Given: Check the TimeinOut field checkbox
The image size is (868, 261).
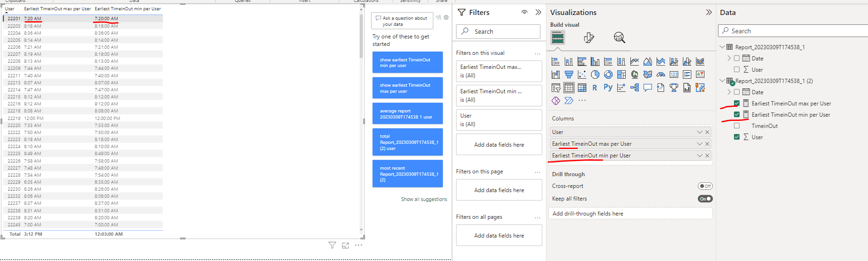Looking at the screenshot, I should tap(737, 126).
